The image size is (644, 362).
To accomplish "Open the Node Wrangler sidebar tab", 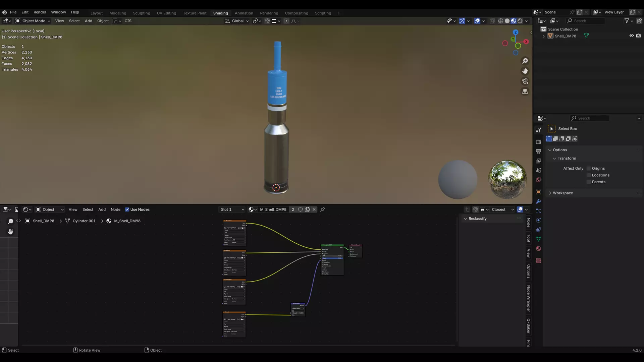I will [x=529, y=298].
